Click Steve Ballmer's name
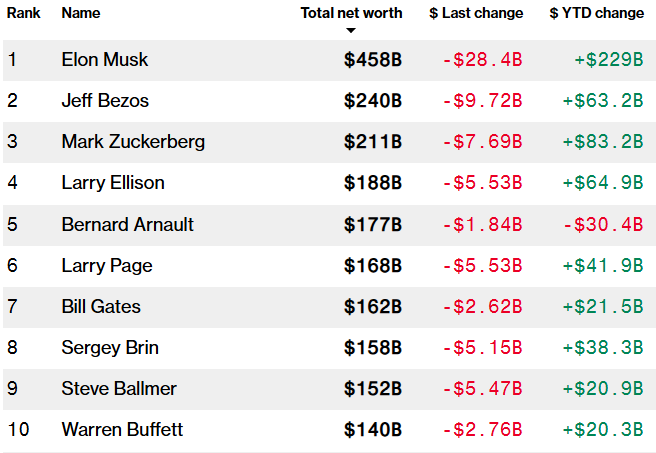The height and width of the screenshot is (453, 656). [118, 389]
